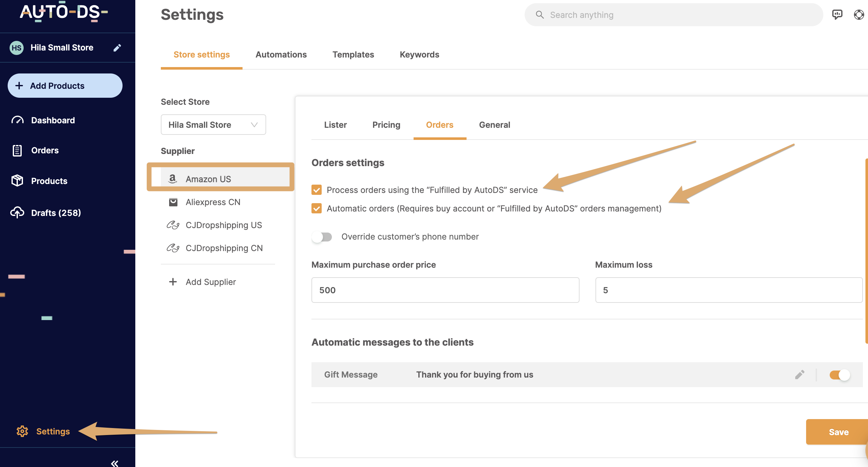The width and height of the screenshot is (868, 467).
Task: Open Orders page in sidebar
Action: [x=45, y=150]
